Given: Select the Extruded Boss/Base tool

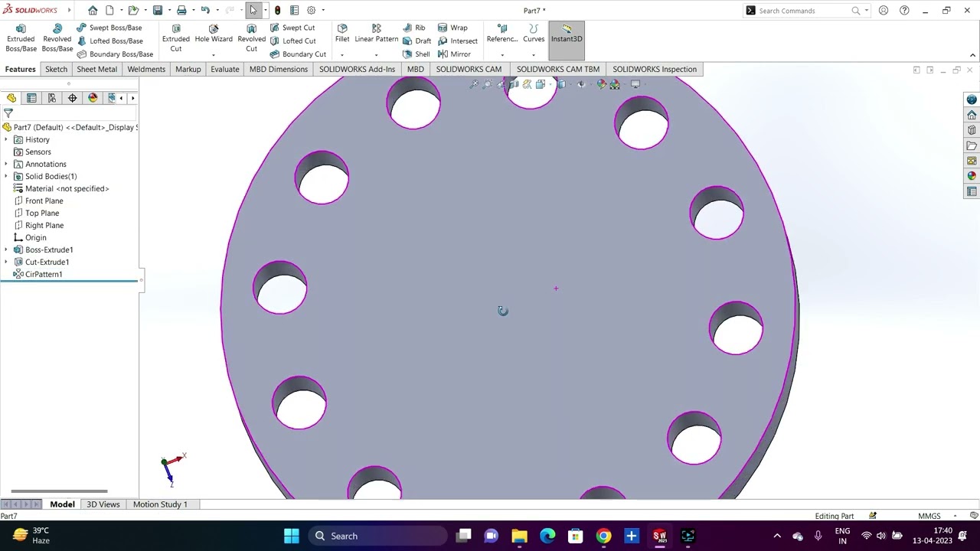Looking at the screenshot, I should click(21, 38).
